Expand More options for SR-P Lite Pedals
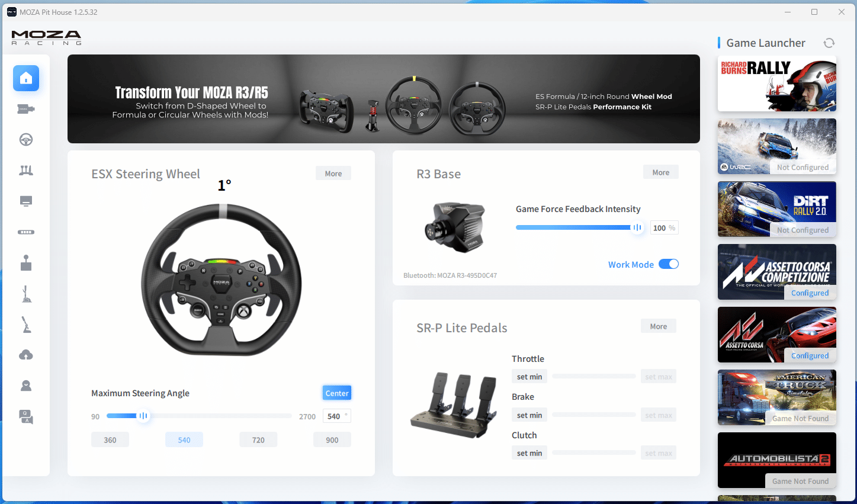This screenshot has width=857, height=504. coord(659,326)
